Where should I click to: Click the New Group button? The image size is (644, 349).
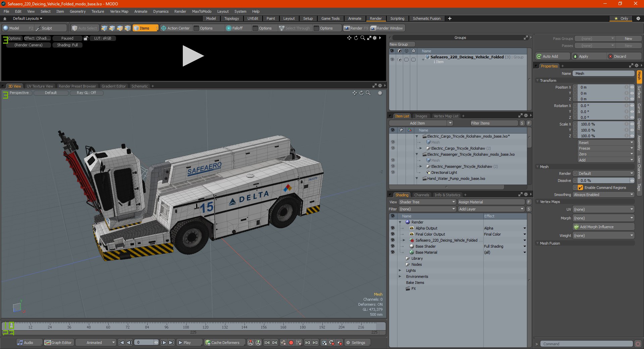(x=401, y=44)
